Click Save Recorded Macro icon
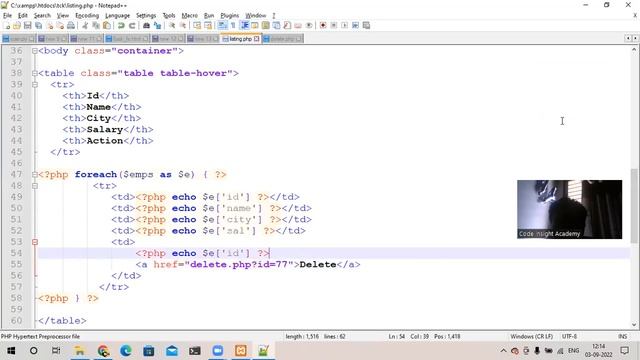640x360 pixels. pyautogui.click(x=366, y=25)
